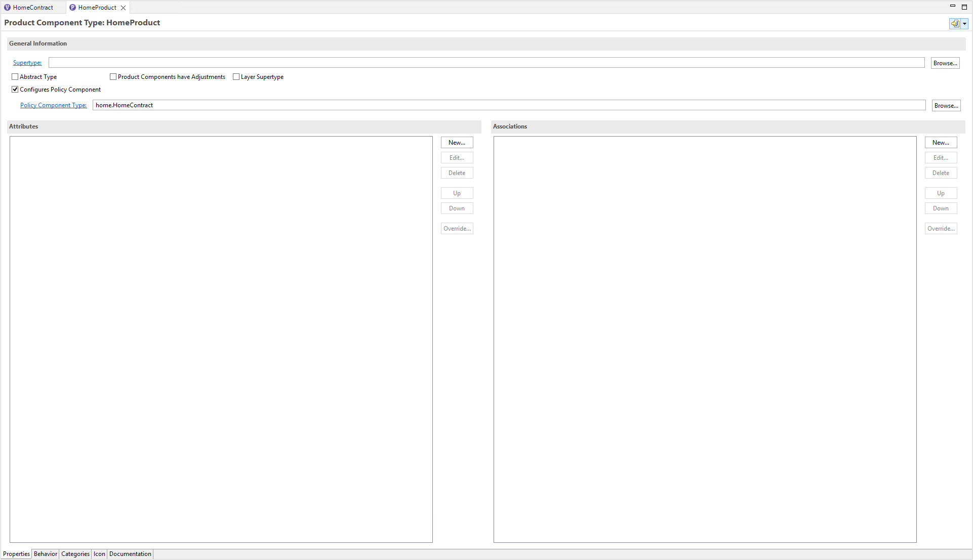The image size is (973, 560).
Task: Open the Supertype link
Action: click(27, 62)
